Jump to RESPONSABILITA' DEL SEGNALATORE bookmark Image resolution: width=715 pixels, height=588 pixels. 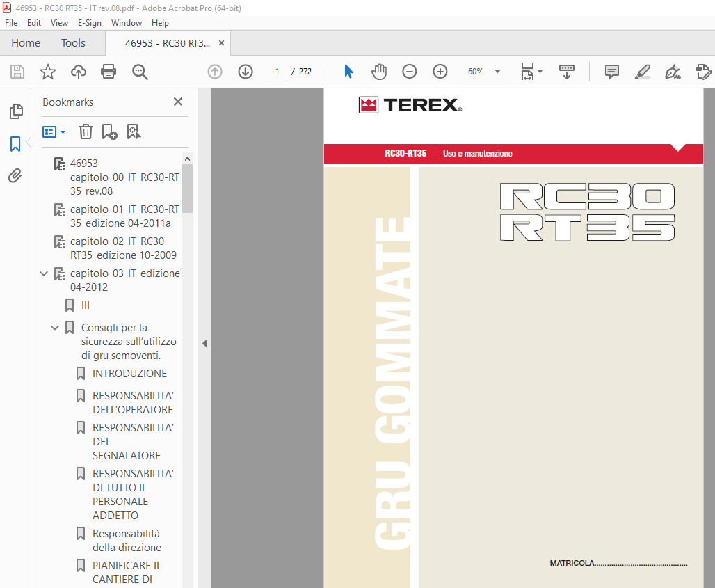(133, 442)
